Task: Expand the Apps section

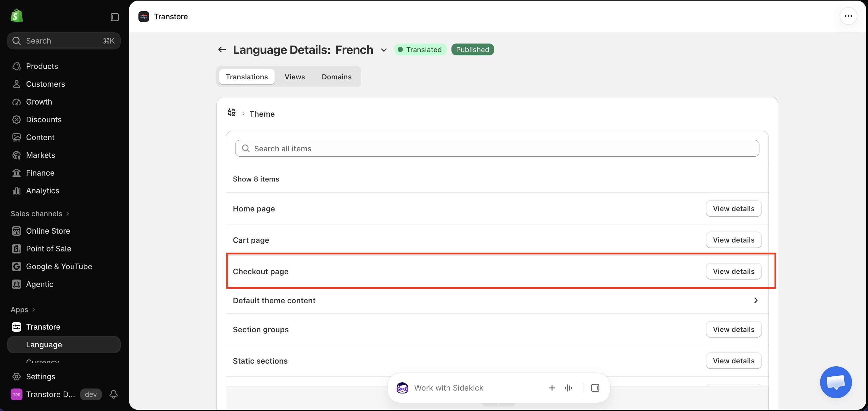Action: pos(22,309)
